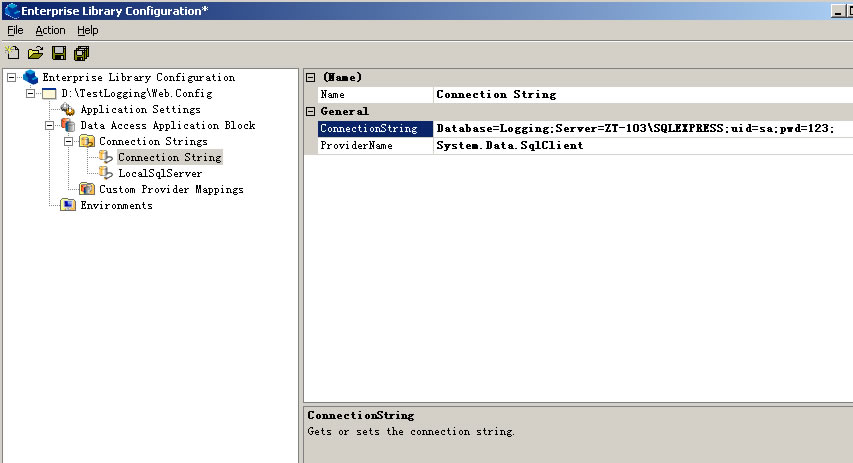Click the Environments node icon
The width and height of the screenshot is (853, 463).
(67, 205)
